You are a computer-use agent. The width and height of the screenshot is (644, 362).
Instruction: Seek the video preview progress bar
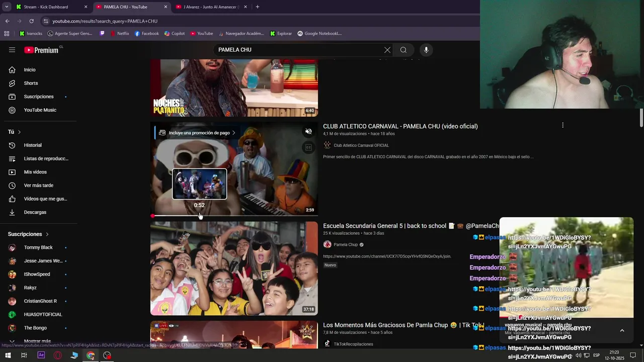(x=234, y=216)
